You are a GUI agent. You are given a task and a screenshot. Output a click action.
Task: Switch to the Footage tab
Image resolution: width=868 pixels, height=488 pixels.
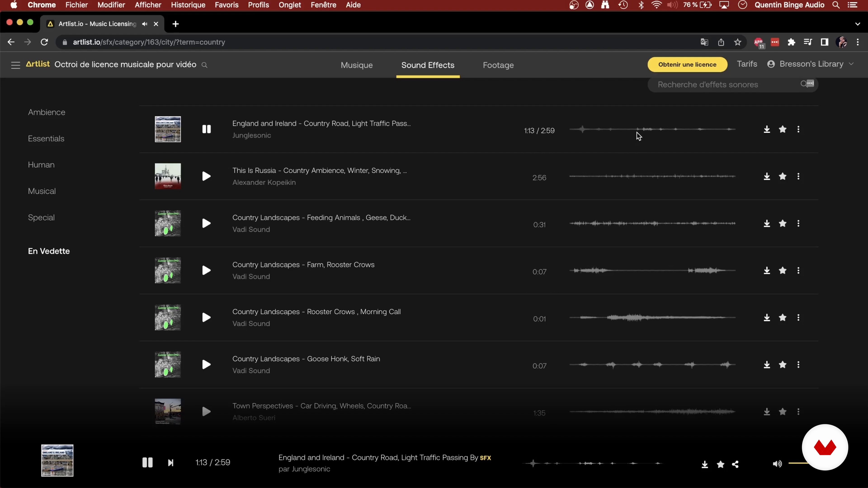pyautogui.click(x=498, y=65)
